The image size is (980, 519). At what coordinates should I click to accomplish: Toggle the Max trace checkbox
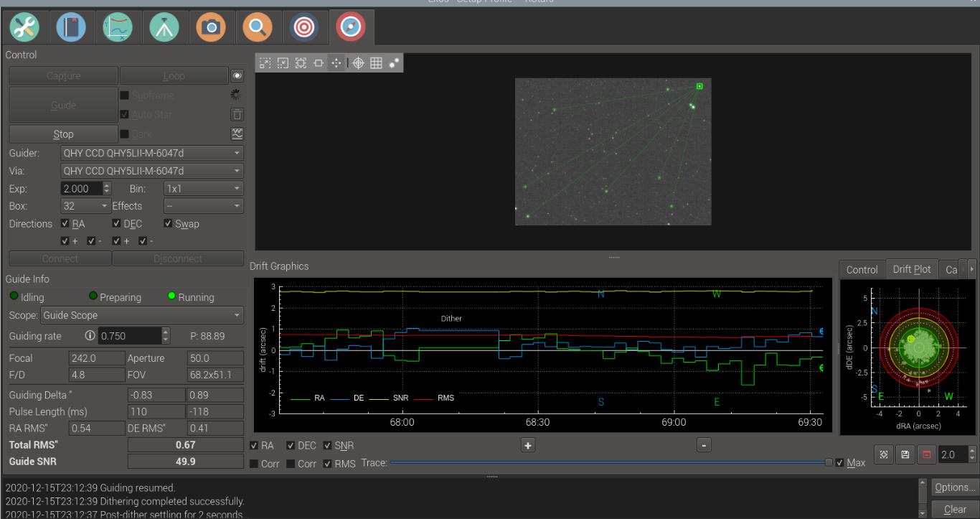point(840,463)
